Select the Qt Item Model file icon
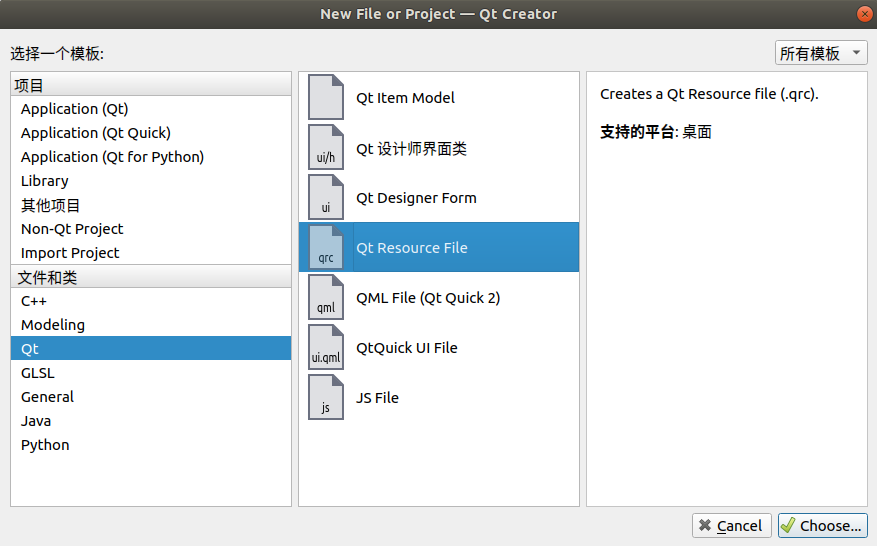The width and height of the screenshot is (877, 546). click(326, 97)
